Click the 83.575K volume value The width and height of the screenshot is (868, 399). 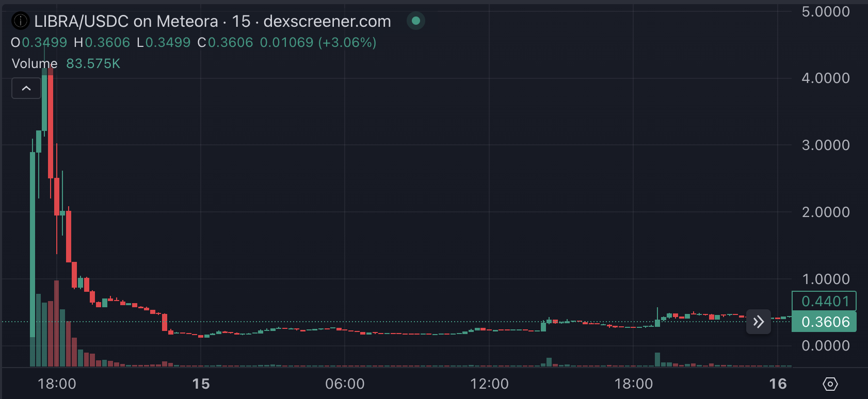[93, 63]
